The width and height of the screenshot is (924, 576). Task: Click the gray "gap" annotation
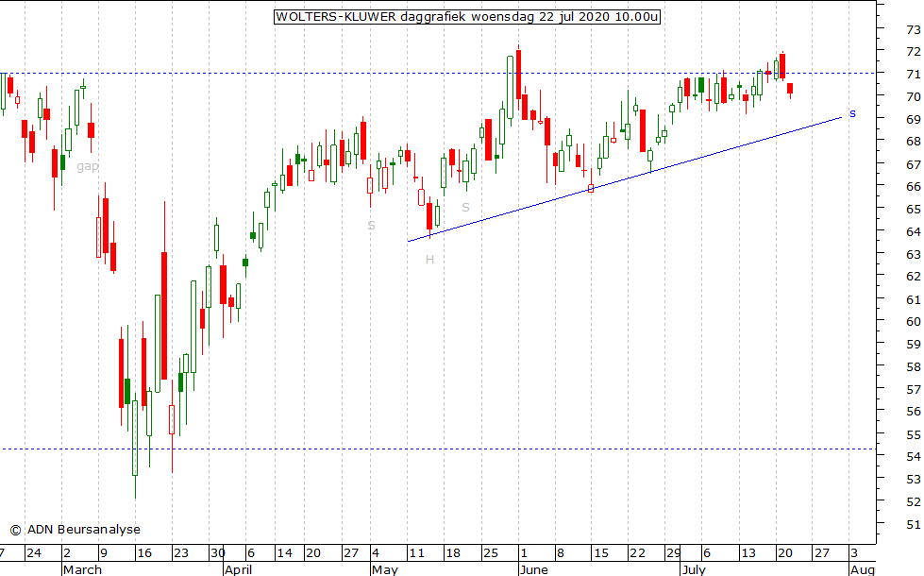pyautogui.click(x=87, y=166)
